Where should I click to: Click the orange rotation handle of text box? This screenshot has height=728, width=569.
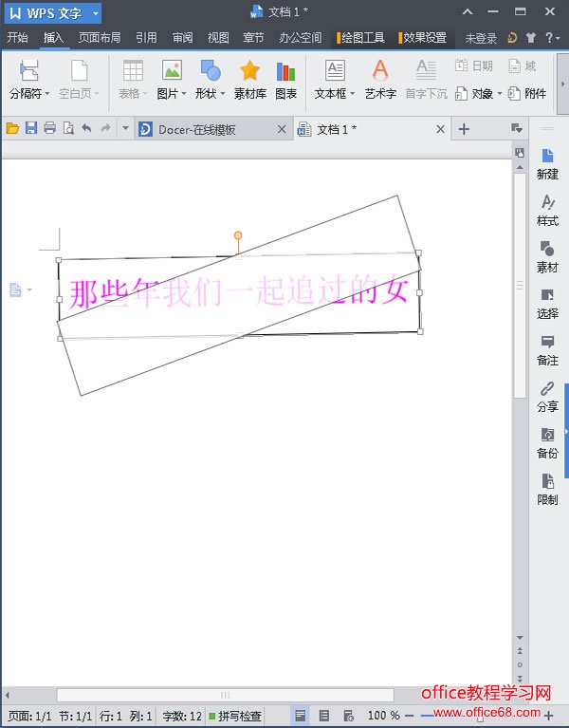coord(238,235)
